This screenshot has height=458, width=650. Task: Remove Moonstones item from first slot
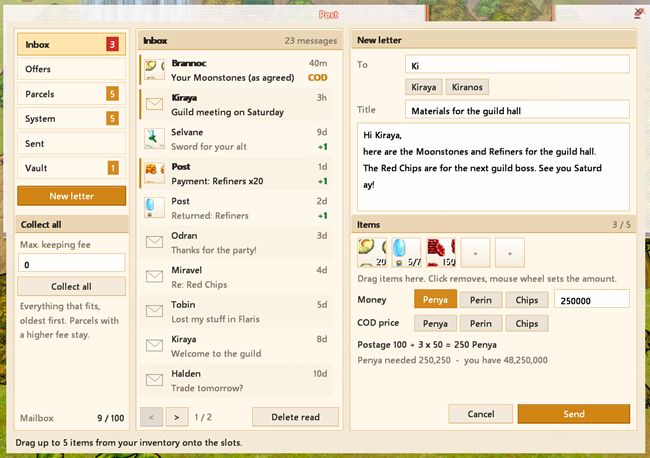click(372, 252)
